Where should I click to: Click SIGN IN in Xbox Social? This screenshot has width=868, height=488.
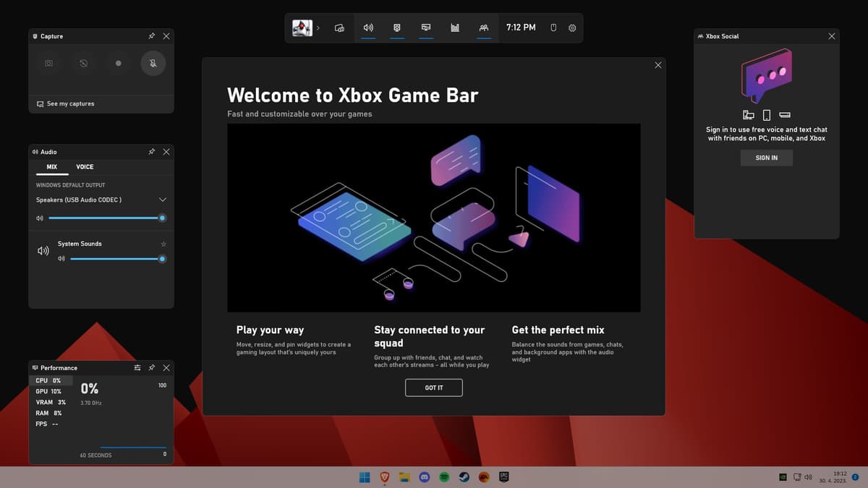[x=766, y=158]
